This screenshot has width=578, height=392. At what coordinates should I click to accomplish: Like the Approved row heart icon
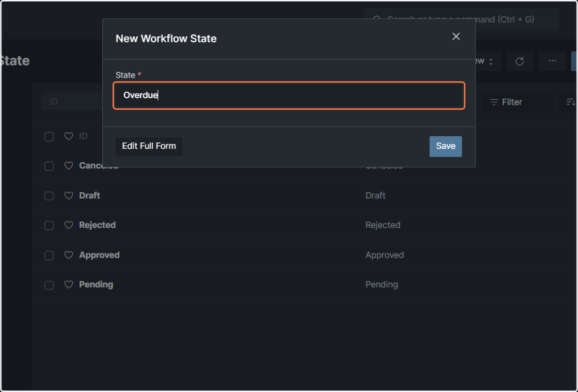tap(69, 255)
